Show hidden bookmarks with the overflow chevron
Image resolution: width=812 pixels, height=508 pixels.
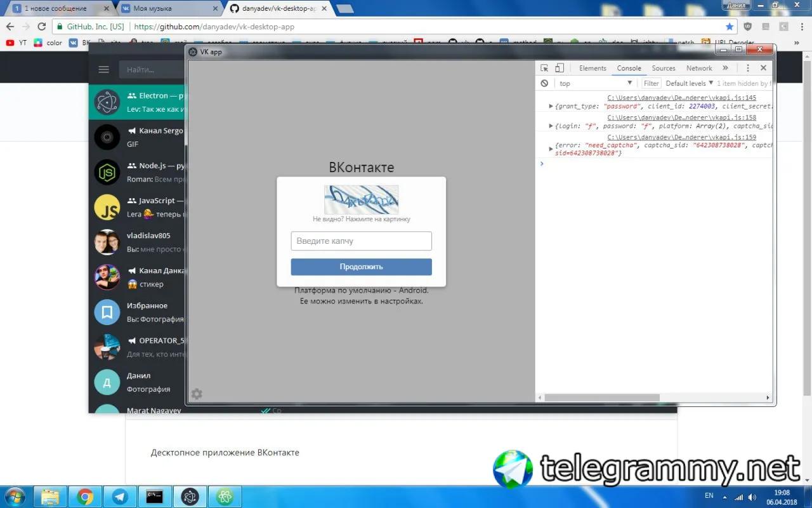point(798,43)
